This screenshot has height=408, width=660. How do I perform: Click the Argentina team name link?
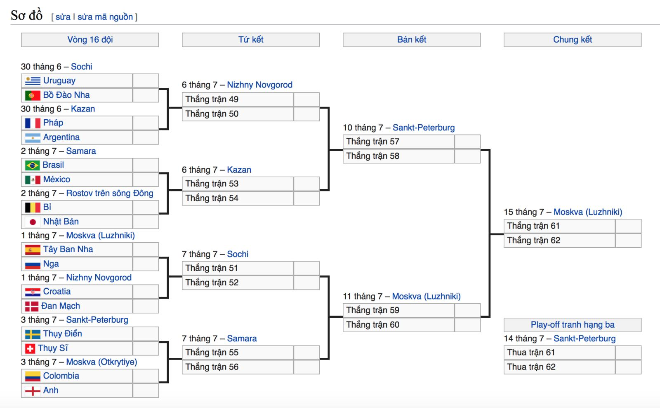point(61,137)
